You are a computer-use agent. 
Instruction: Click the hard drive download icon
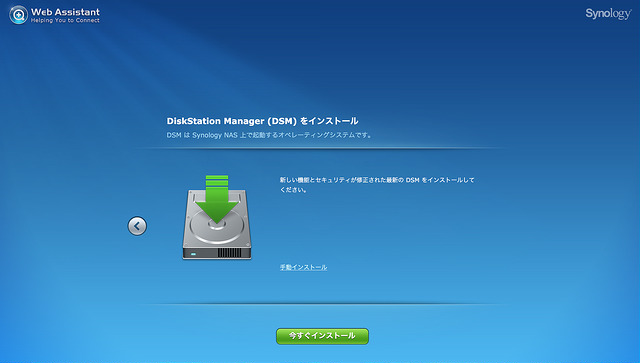click(217, 217)
